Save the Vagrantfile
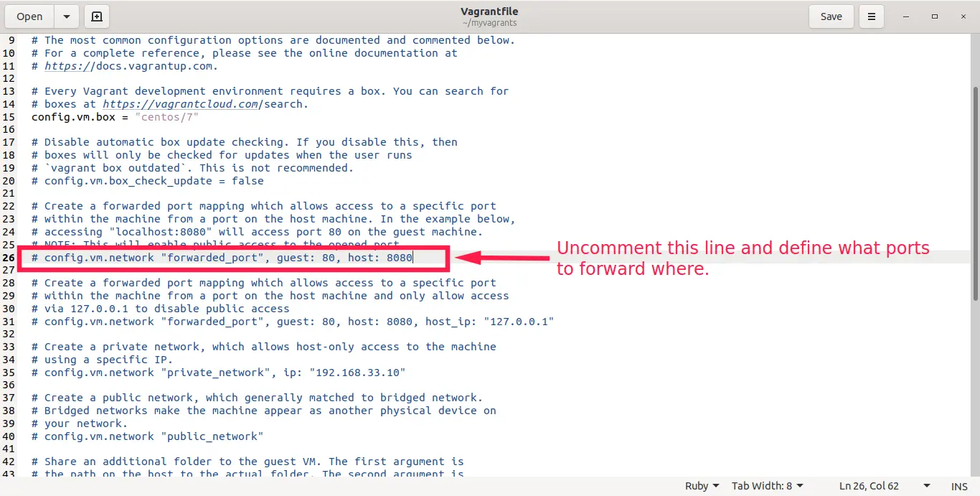 coord(831,17)
